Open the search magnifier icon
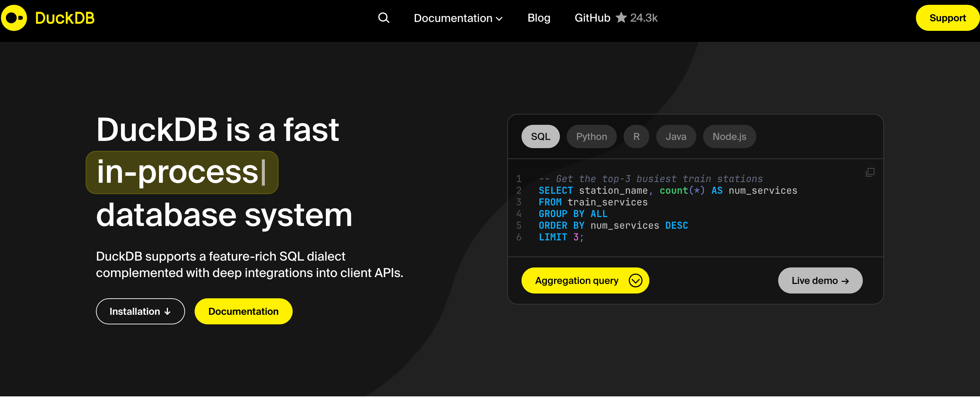980x419 pixels. (x=383, y=18)
